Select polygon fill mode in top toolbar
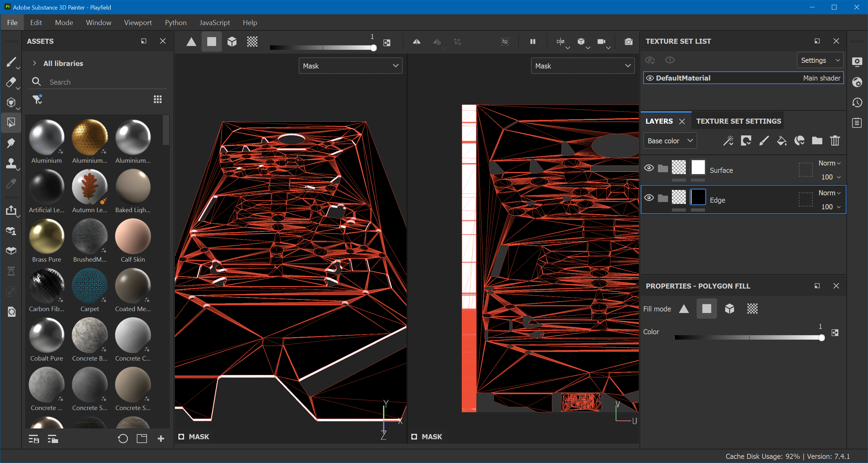 point(212,42)
